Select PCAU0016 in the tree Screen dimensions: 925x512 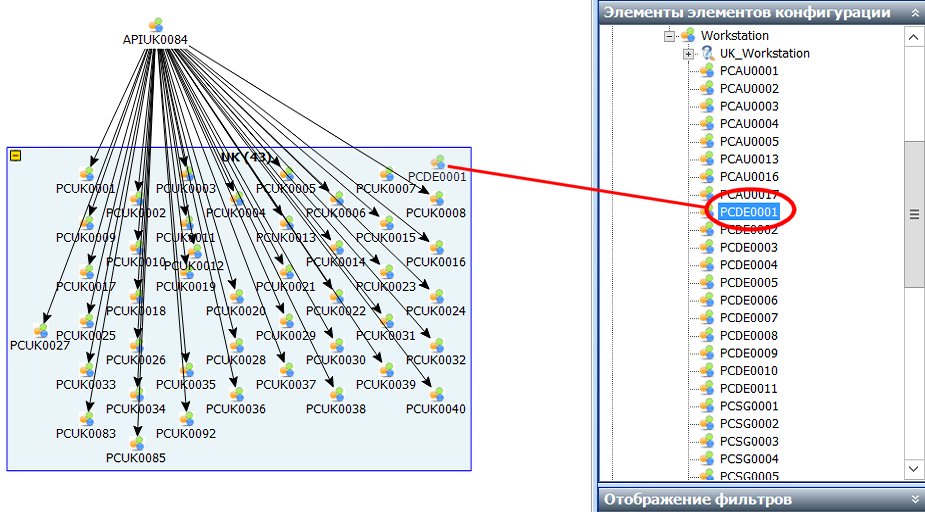pyautogui.click(x=749, y=177)
